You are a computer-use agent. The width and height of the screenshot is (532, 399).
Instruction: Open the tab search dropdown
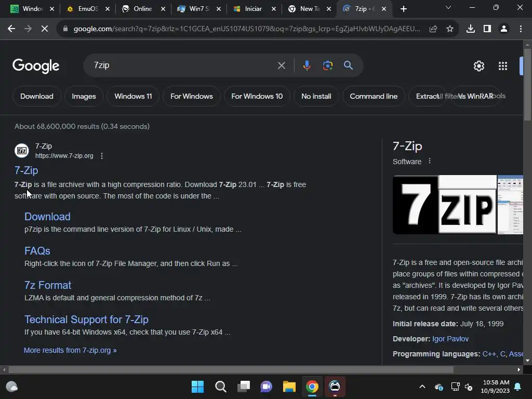point(448,7)
